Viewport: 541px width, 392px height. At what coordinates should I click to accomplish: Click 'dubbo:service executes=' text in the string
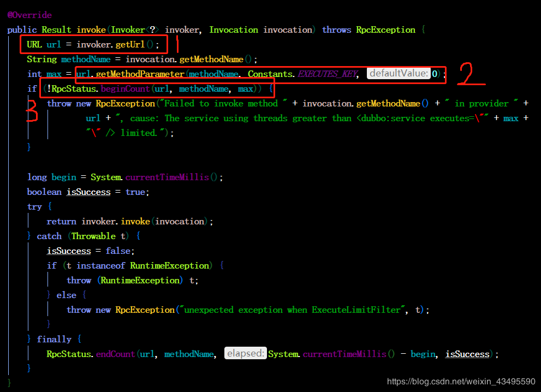tap(418, 118)
